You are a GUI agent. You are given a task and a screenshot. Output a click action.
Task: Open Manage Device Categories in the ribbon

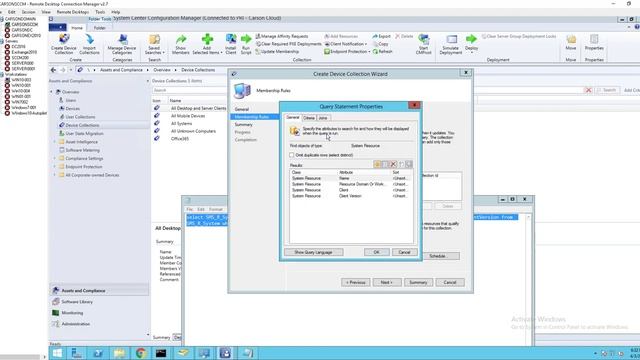point(122,44)
